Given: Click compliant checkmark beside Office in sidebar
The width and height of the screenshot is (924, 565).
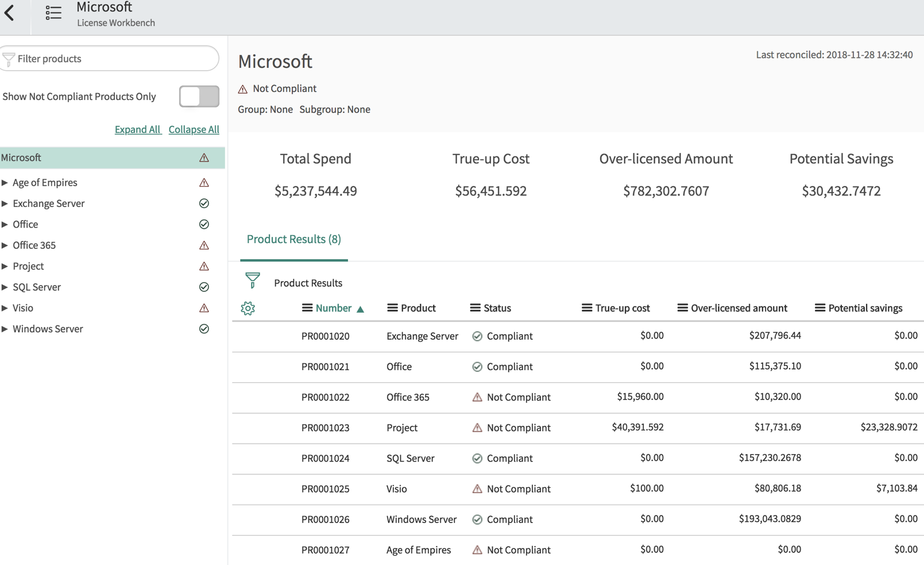Looking at the screenshot, I should [204, 224].
